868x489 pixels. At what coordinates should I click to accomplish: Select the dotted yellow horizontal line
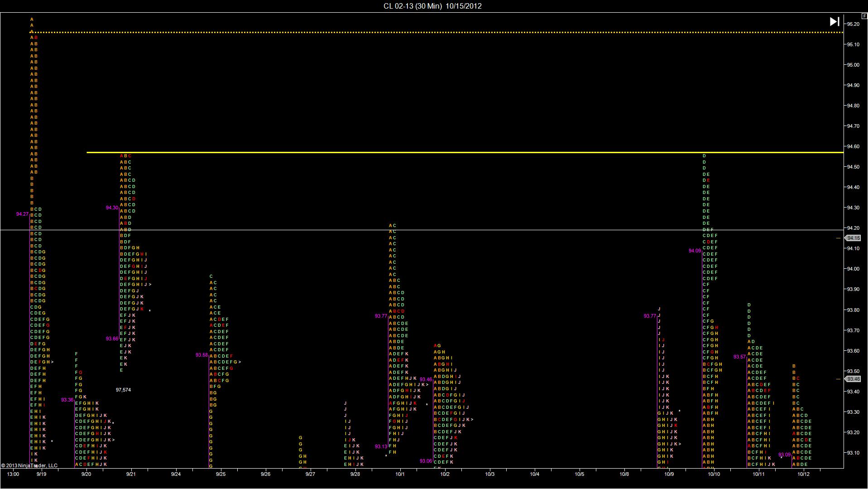(437, 32)
